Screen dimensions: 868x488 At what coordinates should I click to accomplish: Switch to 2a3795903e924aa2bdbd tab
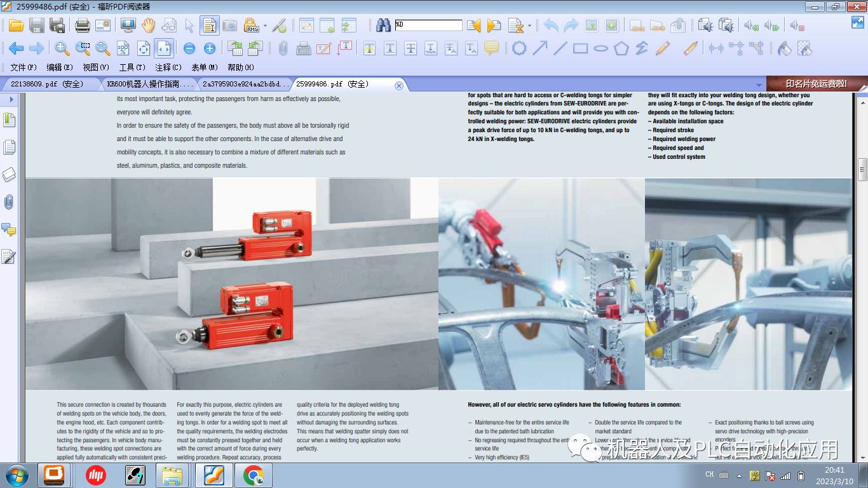point(244,84)
